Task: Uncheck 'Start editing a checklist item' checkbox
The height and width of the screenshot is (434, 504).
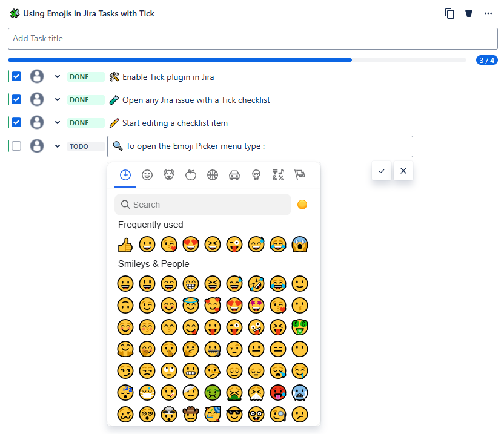Action: [x=16, y=123]
